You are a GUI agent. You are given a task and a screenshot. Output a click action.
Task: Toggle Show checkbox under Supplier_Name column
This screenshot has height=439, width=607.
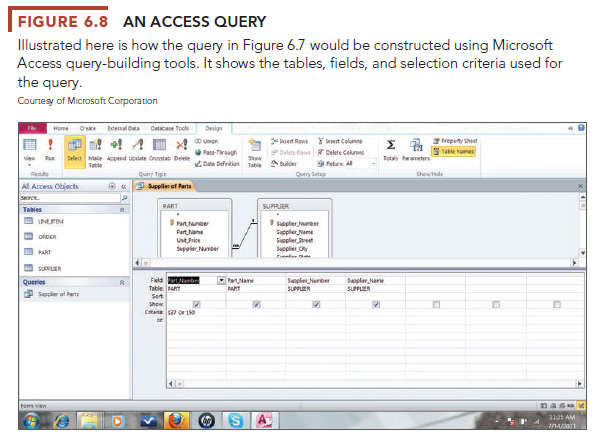pyautogui.click(x=375, y=304)
